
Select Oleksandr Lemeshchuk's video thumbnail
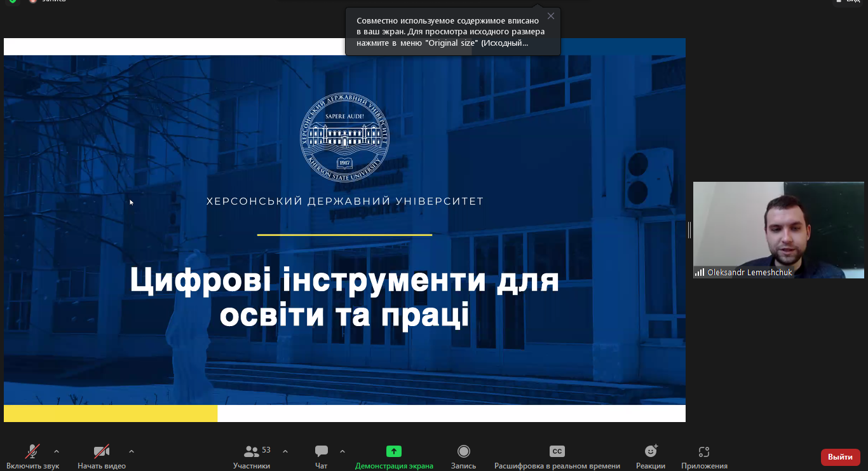778,230
